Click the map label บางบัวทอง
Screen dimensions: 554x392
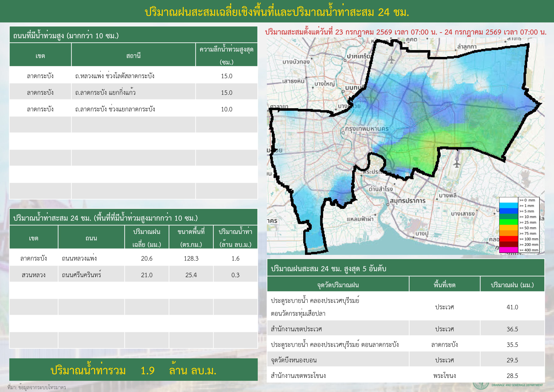click(296, 62)
